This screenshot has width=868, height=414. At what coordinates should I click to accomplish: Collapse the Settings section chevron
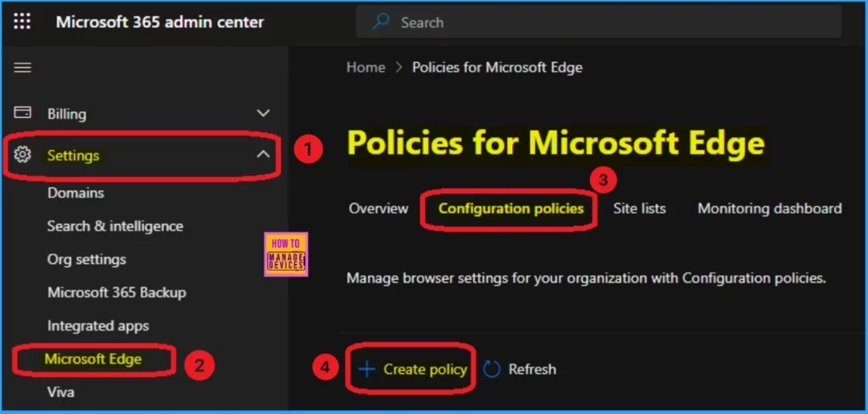(x=264, y=154)
